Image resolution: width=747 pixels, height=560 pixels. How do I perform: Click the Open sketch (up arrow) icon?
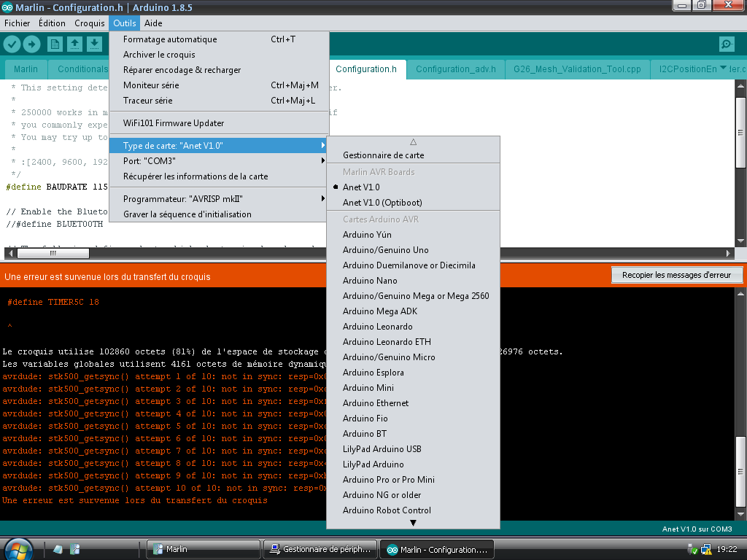click(75, 44)
